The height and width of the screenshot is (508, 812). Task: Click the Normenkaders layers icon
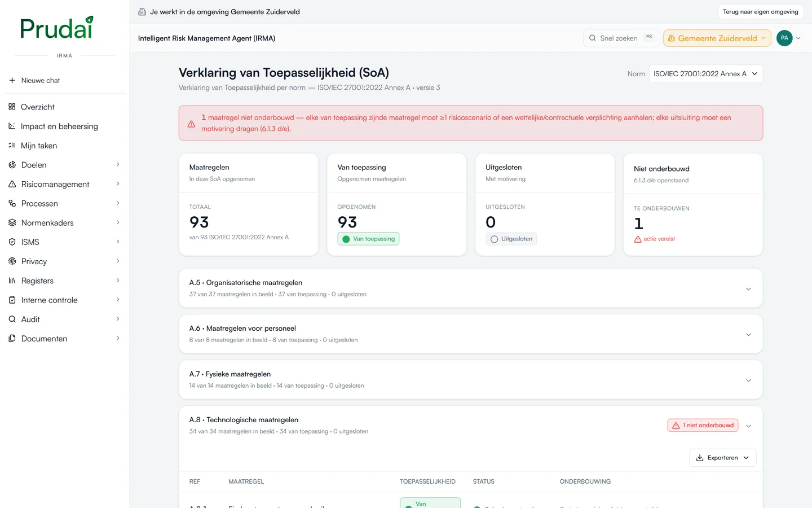click(12, 222)
